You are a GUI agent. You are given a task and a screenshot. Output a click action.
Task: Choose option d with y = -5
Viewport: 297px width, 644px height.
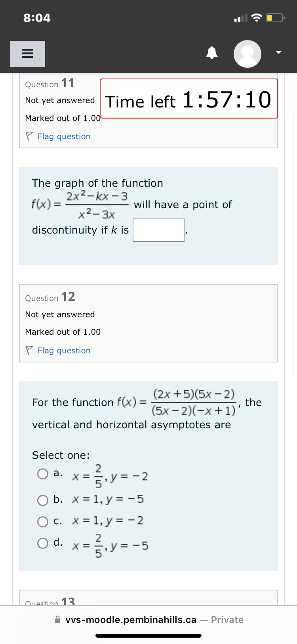(x=43, y=543)
